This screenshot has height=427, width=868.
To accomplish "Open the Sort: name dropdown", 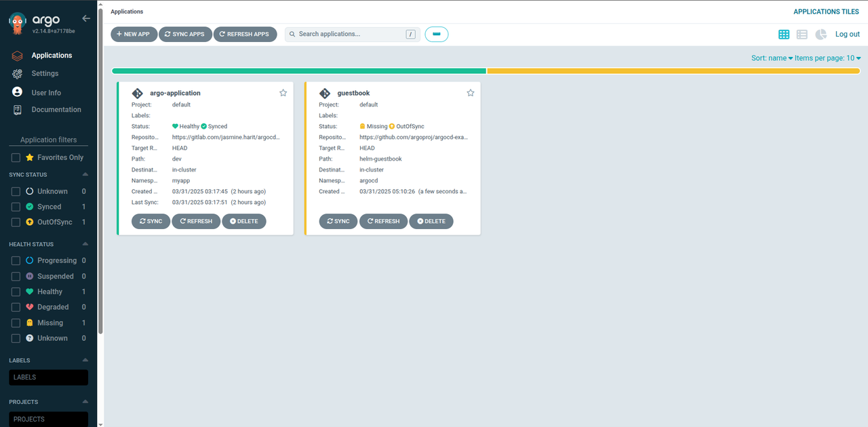I will tap(772, 58).
